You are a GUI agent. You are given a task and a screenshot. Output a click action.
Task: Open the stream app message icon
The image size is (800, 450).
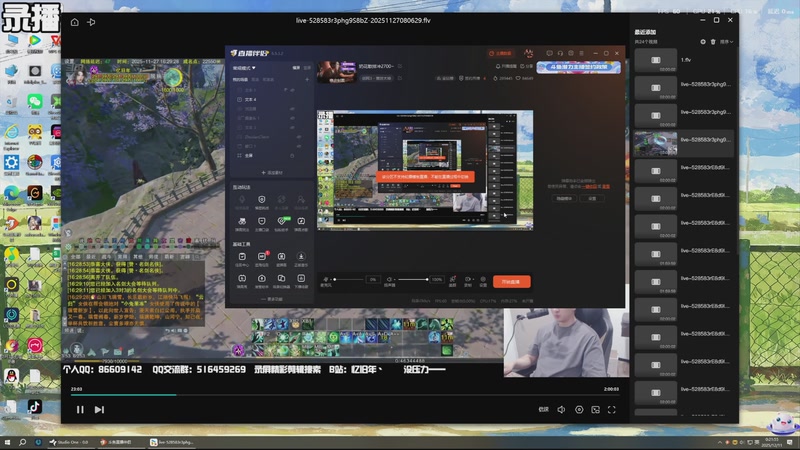(x=549, y=53)
